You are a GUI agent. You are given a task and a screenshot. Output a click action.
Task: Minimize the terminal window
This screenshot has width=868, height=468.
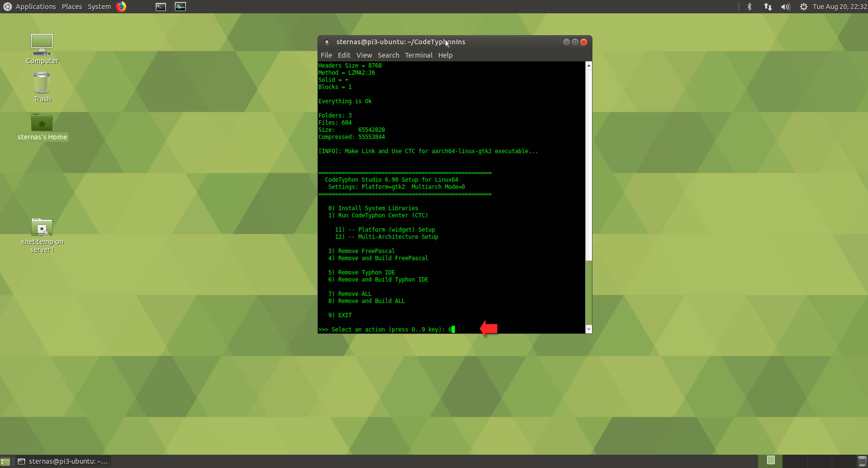[566, 42]
